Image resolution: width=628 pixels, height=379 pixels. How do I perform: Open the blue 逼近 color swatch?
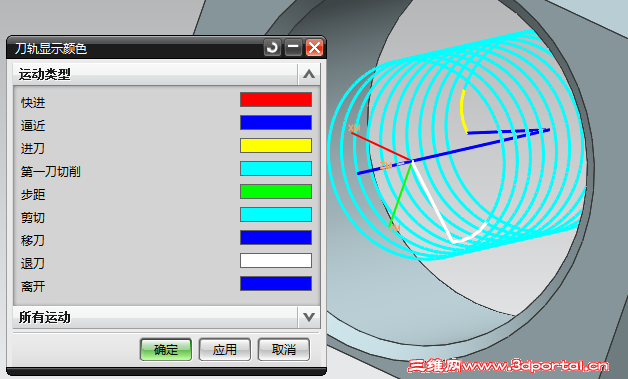tap(276, 123)
